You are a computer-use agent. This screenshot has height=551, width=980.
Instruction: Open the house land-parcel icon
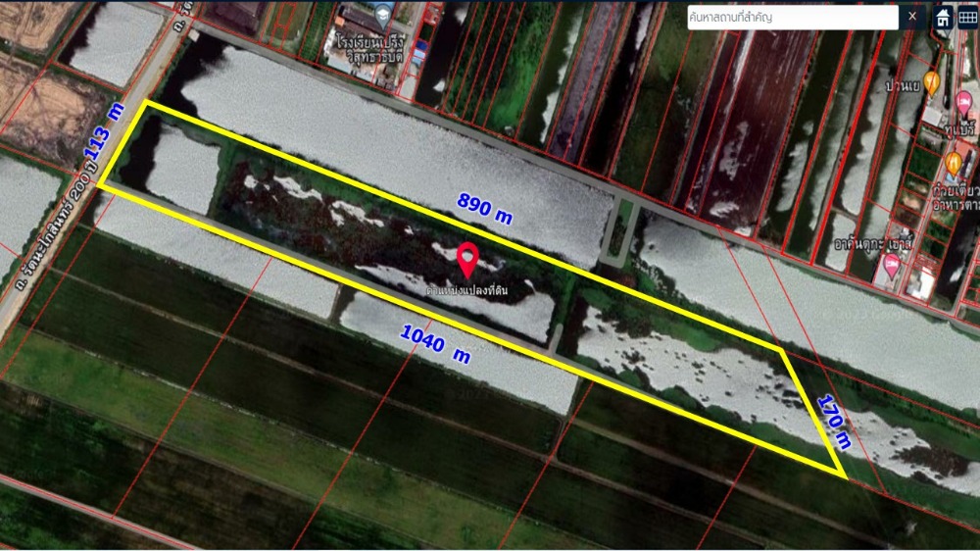click(943, 18)
